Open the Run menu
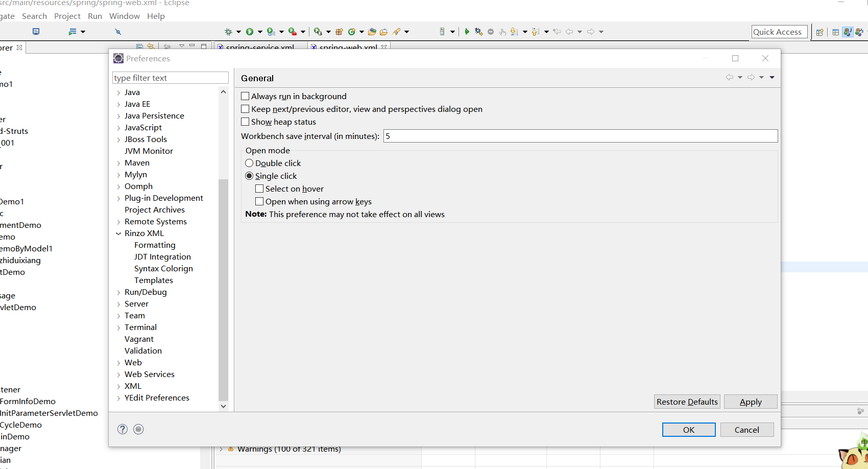This screenshot has width=868, height=469. (95, 16)
